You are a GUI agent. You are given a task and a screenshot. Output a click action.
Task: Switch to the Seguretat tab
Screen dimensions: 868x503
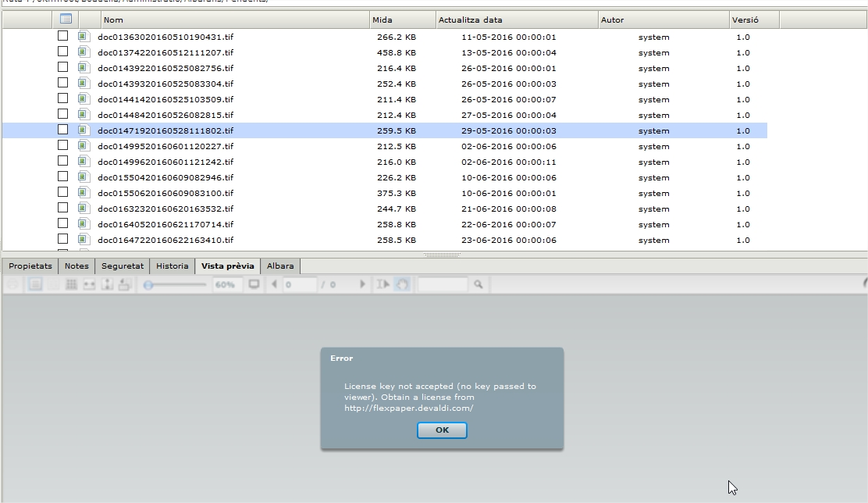click(x=123, y=266)
